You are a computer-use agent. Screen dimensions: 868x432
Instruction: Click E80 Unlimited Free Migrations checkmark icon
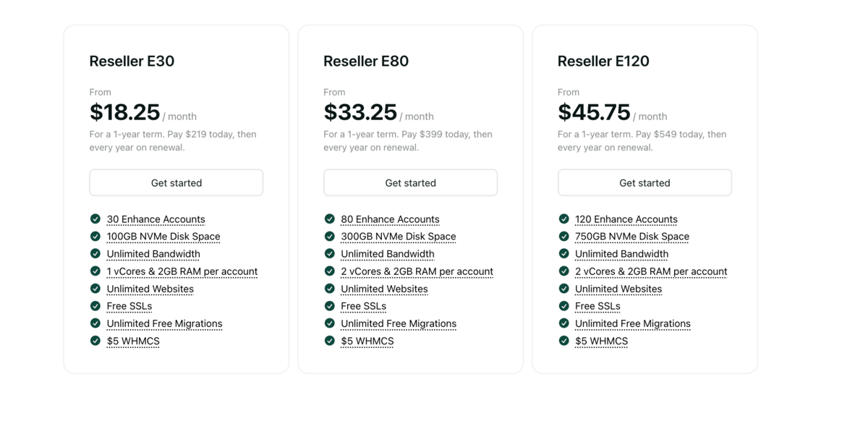pyautogui.click(x=330, y=323)
